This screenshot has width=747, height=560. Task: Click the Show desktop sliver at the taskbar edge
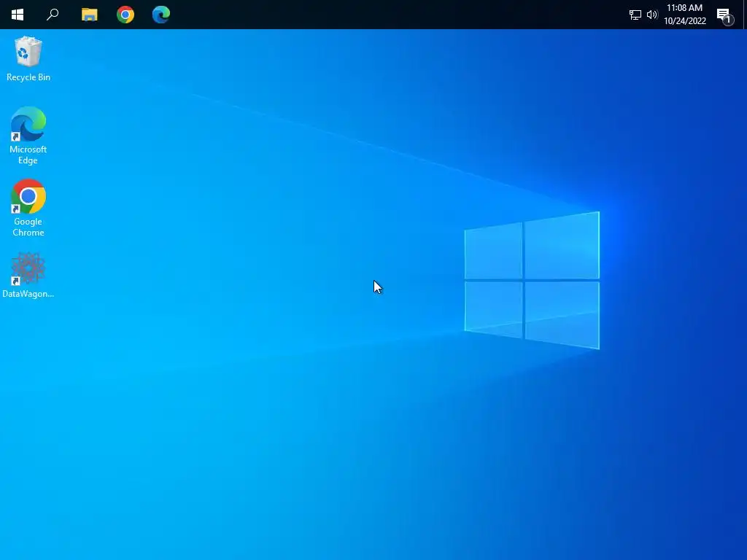pyautogui.click(x=745, y=15)
